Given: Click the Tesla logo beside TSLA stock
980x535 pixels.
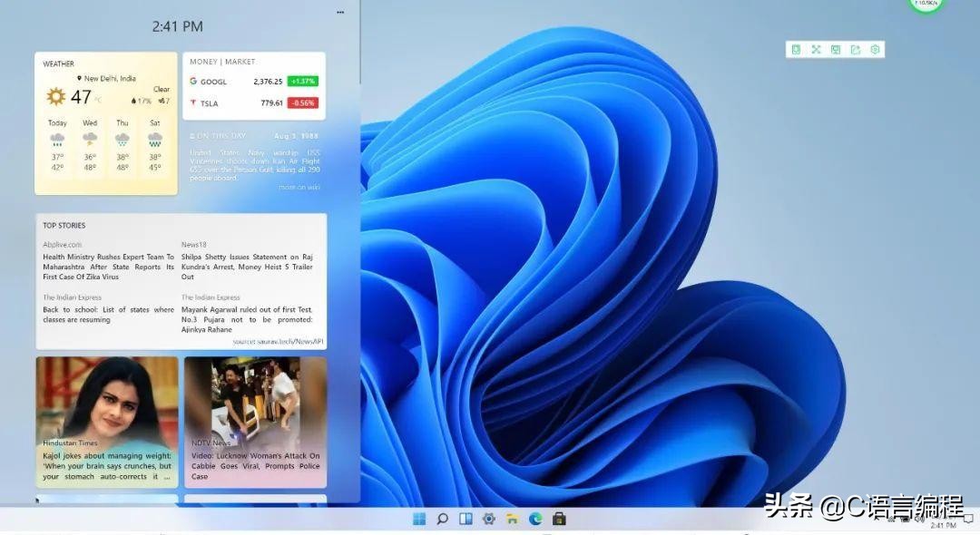Looking at the screenshot, I should [x=193, y=102].
